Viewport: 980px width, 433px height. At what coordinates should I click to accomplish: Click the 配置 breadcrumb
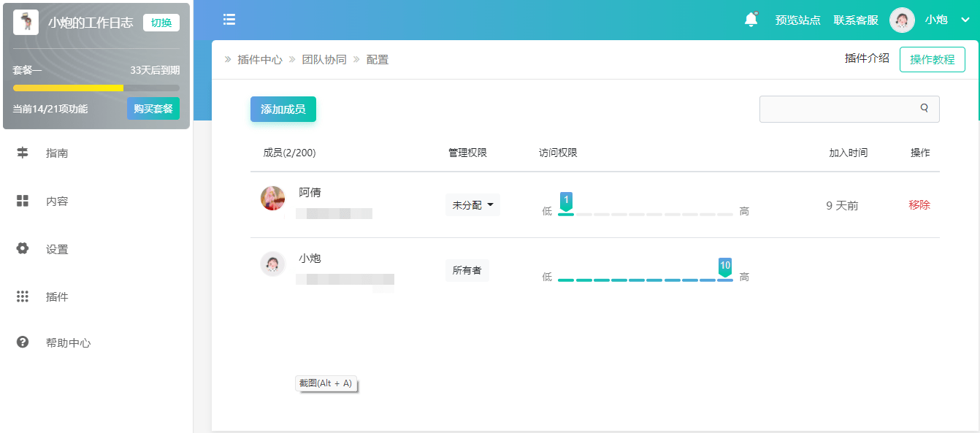(378, 60)
